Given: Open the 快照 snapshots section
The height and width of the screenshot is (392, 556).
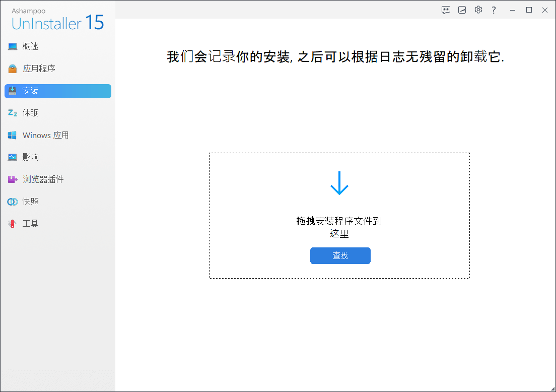Looking at the screenshot, I should pos(58,202).
